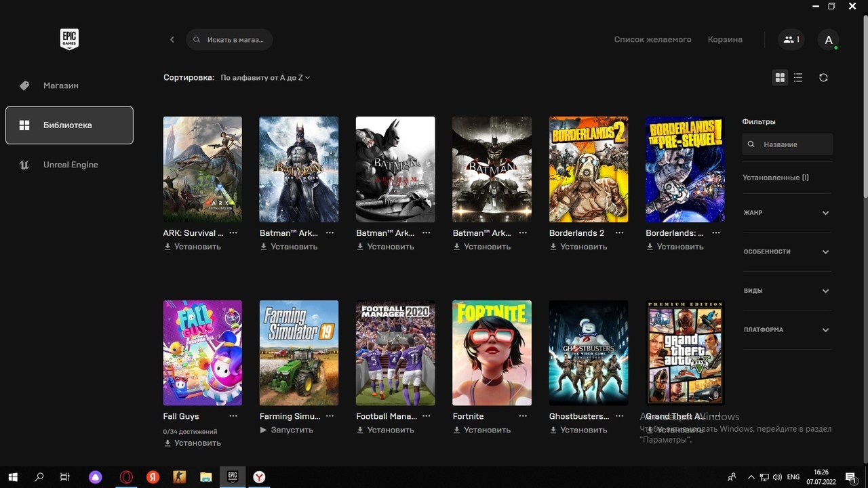Screen dimensions: 868x488
Task: Open options menu for Fortnite
Action: (523, 416)
